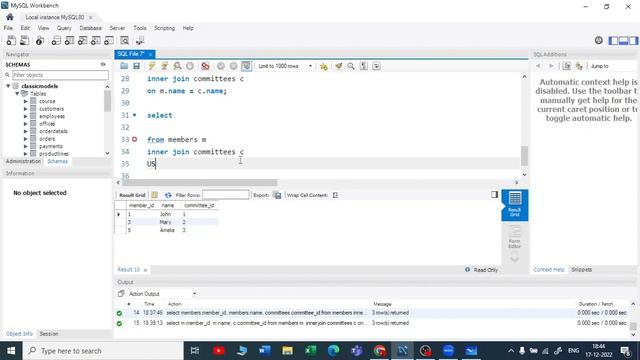
Task: Click the horizontal scrollbar of SQL editor
Action: coord(200,182)
